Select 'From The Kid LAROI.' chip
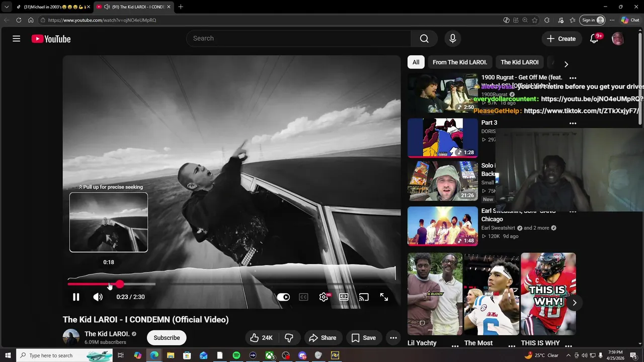 coord(460,62)
